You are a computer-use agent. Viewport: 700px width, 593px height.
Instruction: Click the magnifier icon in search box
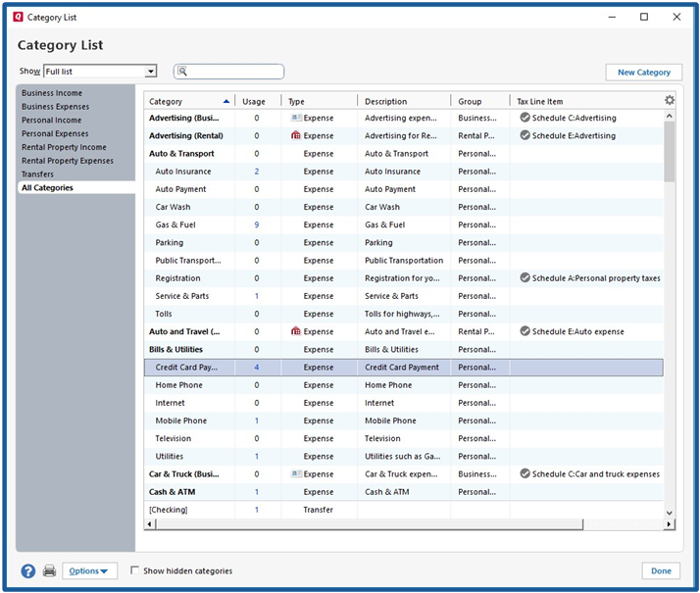(x=183, y=72)
